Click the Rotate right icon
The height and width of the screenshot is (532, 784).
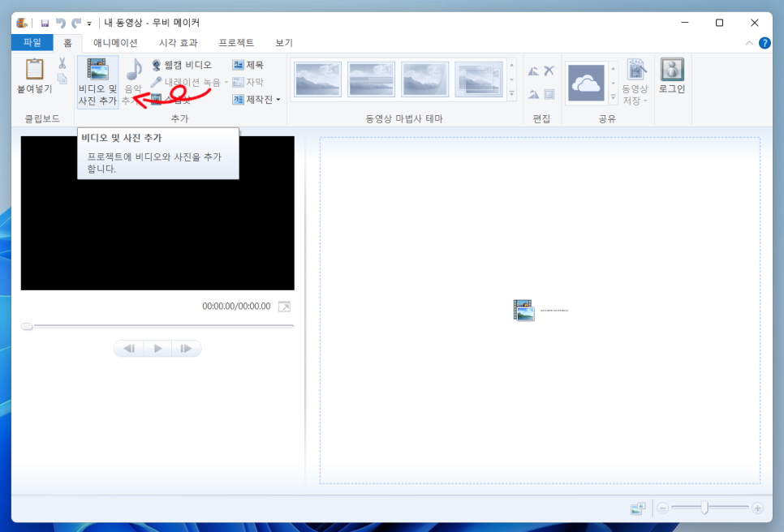coord(533,94)
